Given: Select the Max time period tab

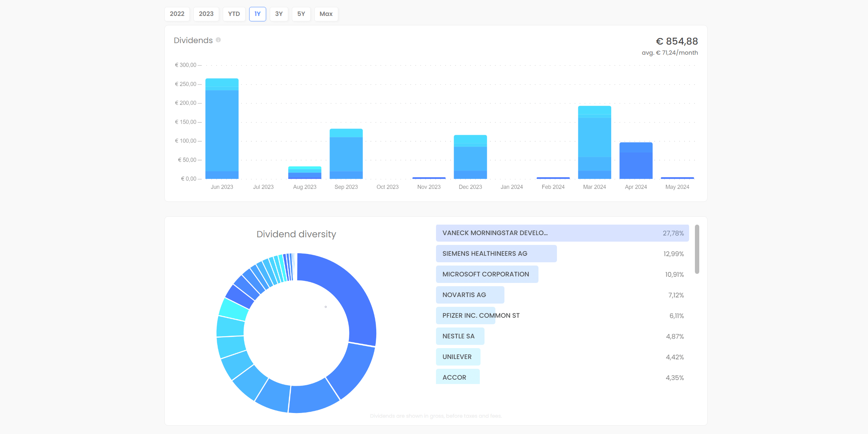Looking at the screenshot, I should pos(327,13).
